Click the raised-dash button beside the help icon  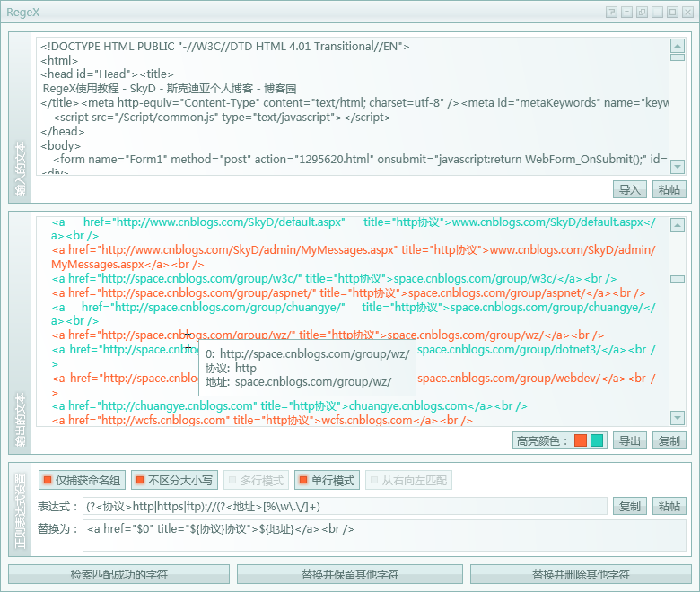tap(626, 12)
